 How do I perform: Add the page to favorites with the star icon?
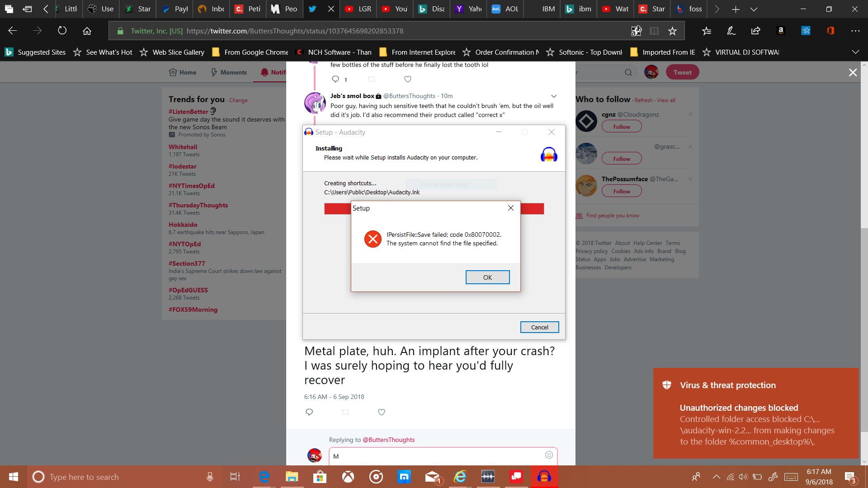pyautogui.click(x=672, y=31)
